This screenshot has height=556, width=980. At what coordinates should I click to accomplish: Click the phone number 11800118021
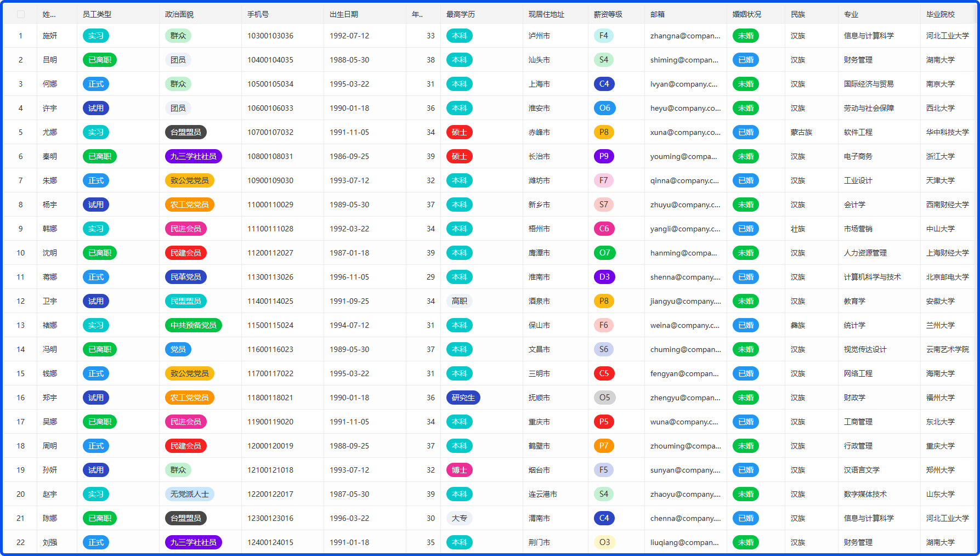[270, 398]
